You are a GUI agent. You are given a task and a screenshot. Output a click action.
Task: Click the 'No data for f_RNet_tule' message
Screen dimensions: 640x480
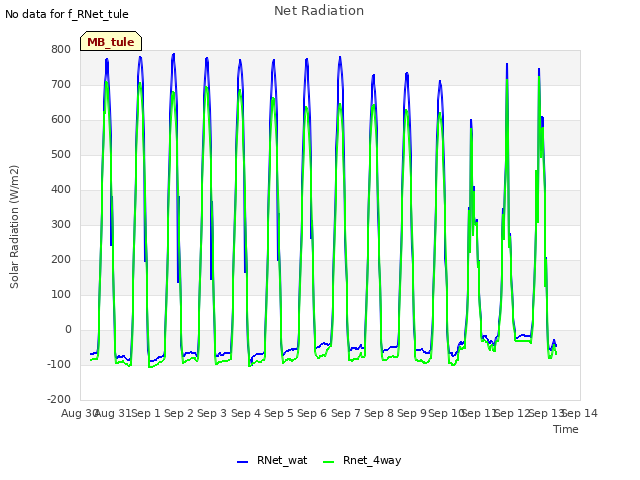(x=67, y=14)
